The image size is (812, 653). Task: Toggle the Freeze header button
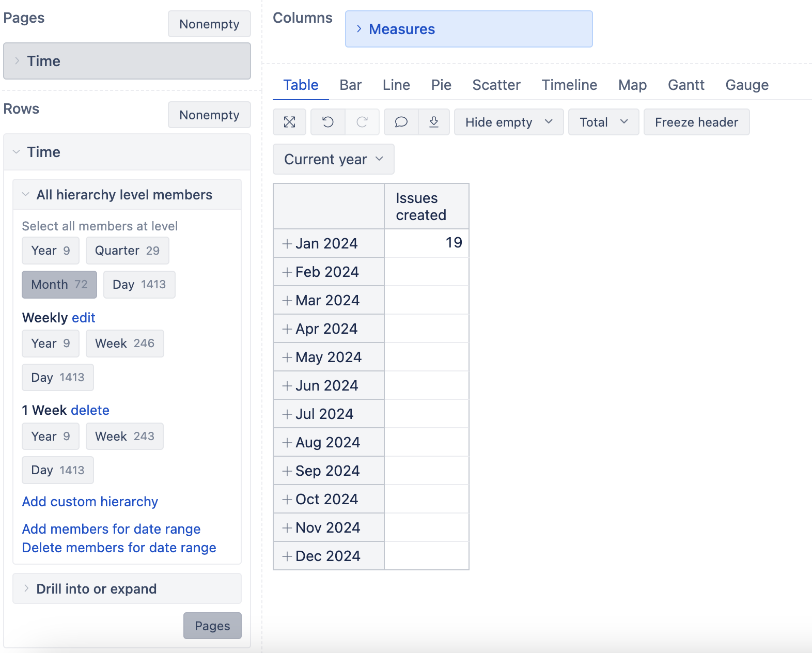696,122
